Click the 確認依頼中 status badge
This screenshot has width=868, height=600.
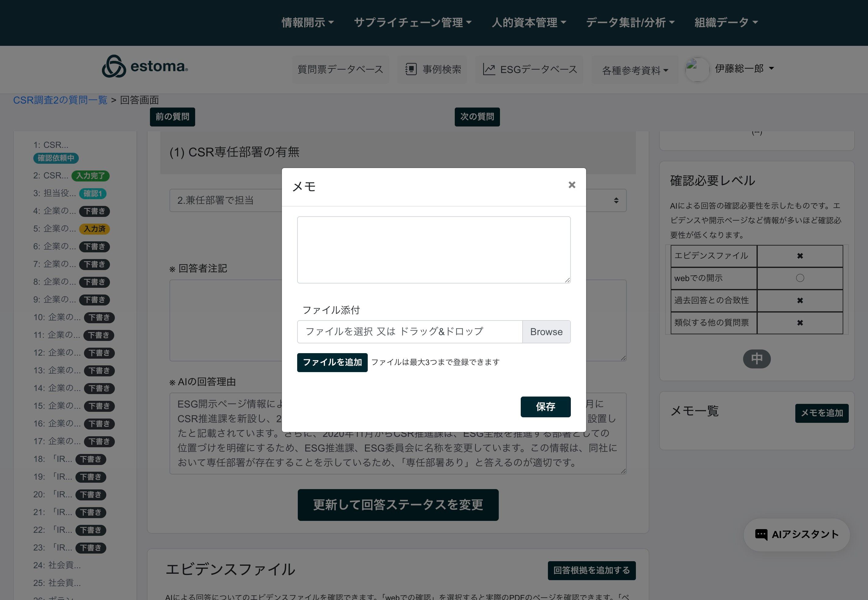pos(56,158)
